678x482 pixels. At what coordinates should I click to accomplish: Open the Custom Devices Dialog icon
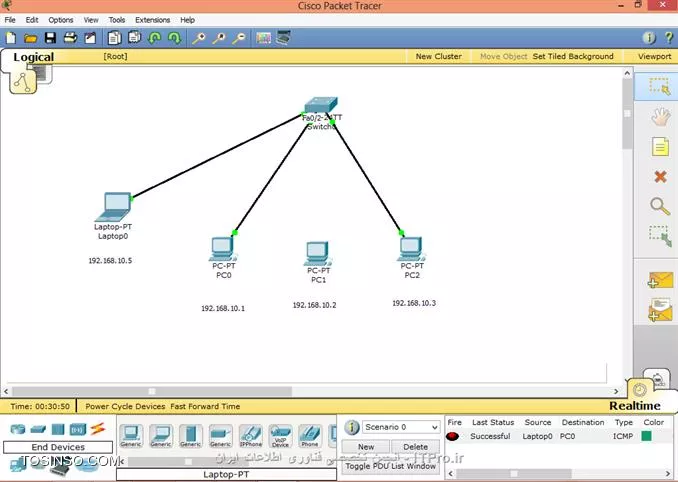pyautogui.click(x=284, y=38)
